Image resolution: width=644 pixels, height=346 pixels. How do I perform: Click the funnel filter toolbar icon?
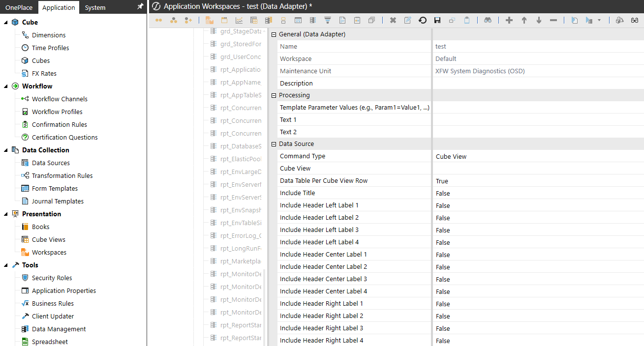pyautogui.click(x=327, y=20)
